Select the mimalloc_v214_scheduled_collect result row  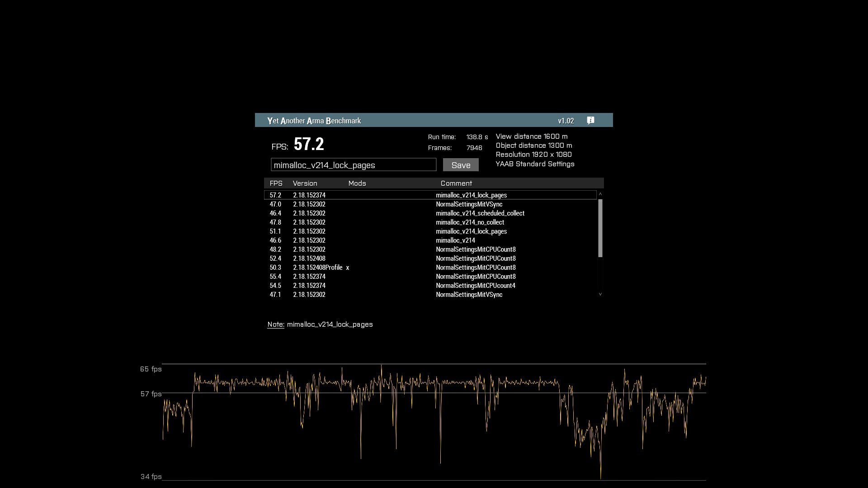(x=430, y=213)
